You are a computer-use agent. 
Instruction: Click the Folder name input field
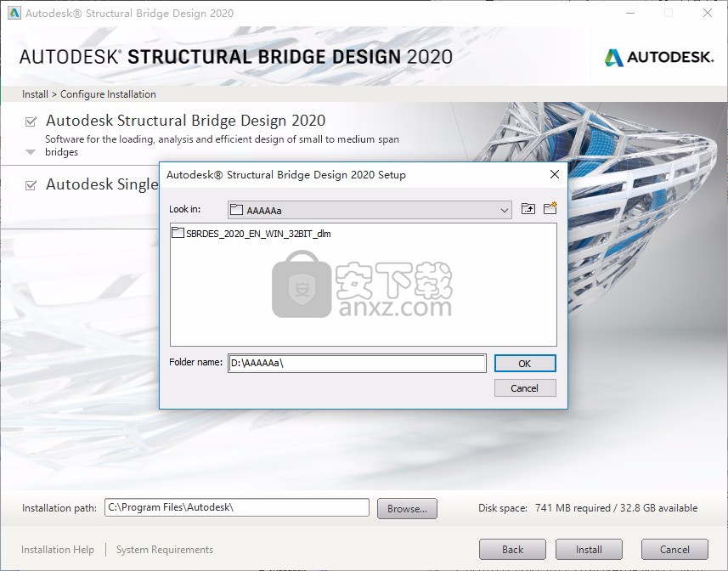coord(357,363)
